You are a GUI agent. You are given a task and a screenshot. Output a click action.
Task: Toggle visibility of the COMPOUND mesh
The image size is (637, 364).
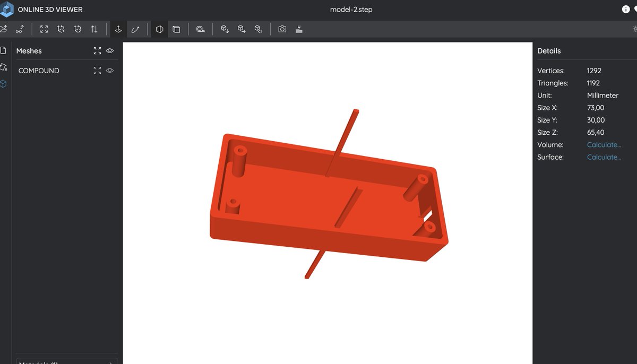pyautogui.click(x=110, y=70)
